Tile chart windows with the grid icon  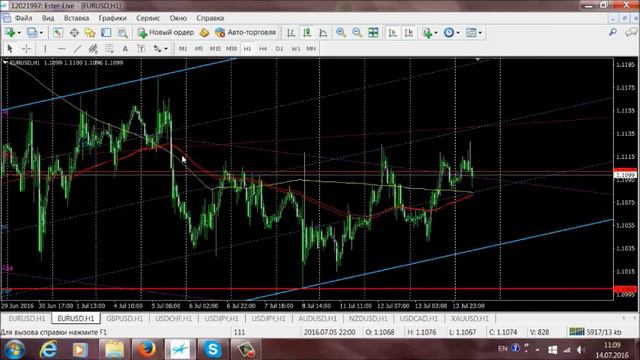point(373,33)
